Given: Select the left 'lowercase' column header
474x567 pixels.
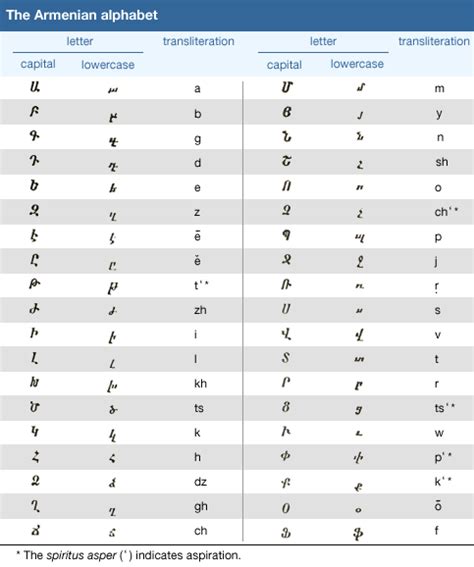Looking at the screenshot, I should click(108, 65).
